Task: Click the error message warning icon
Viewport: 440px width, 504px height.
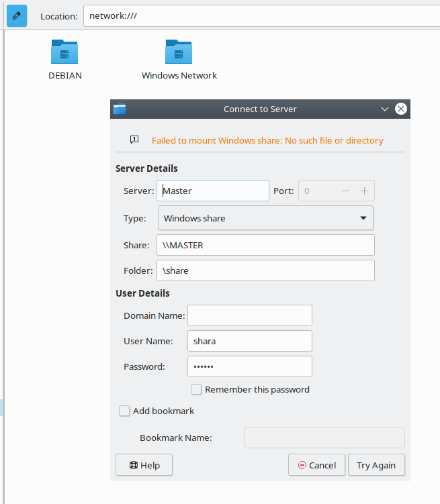Action: (x=134, y=140)
